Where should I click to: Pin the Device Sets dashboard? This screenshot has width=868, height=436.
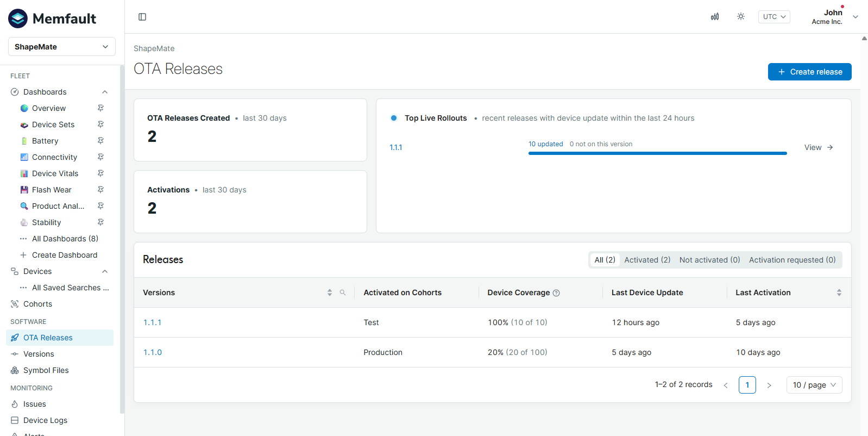click(x=100, y=124)
